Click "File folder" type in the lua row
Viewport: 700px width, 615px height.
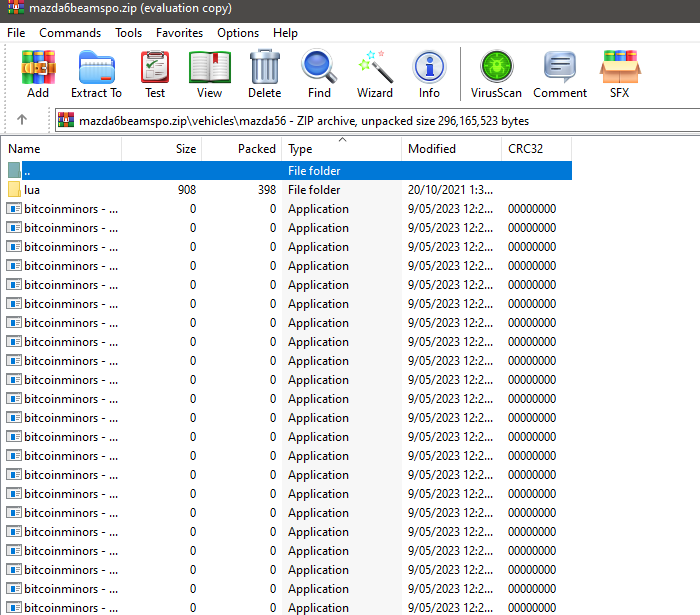click(314, 190)
